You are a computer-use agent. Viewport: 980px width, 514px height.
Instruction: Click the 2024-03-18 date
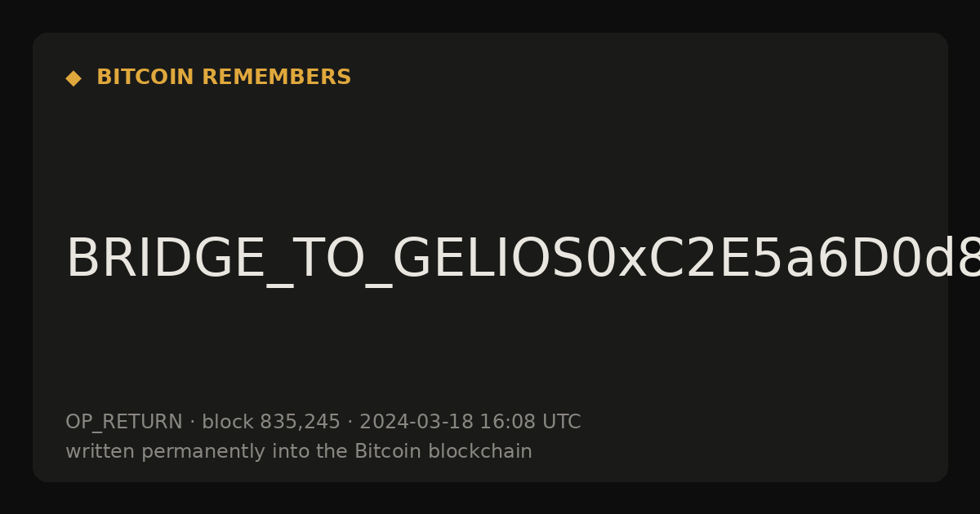pos(416,423)
